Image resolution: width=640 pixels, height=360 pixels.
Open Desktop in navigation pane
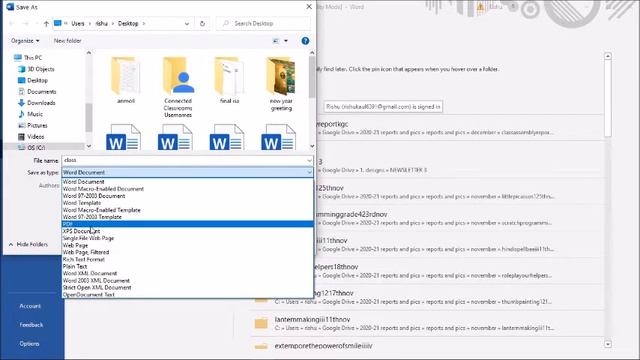point(37,80)
